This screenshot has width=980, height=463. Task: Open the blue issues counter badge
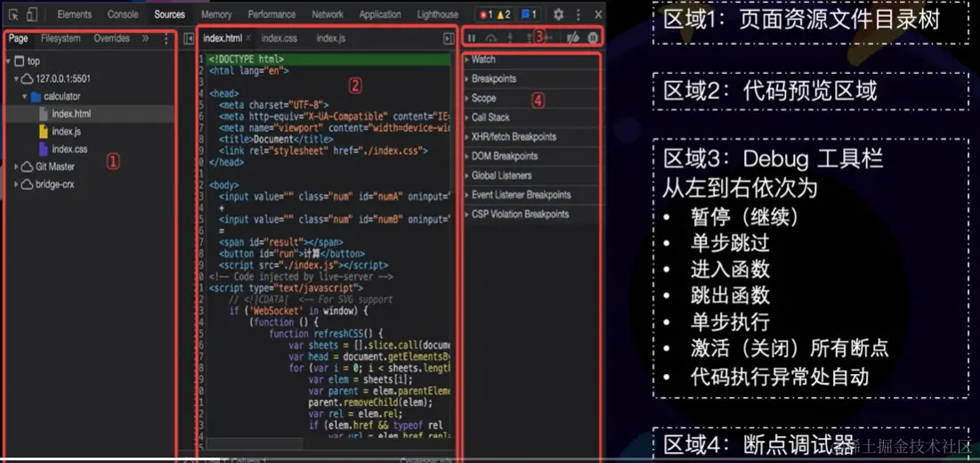pyautogui.click(x=529, y=14)
